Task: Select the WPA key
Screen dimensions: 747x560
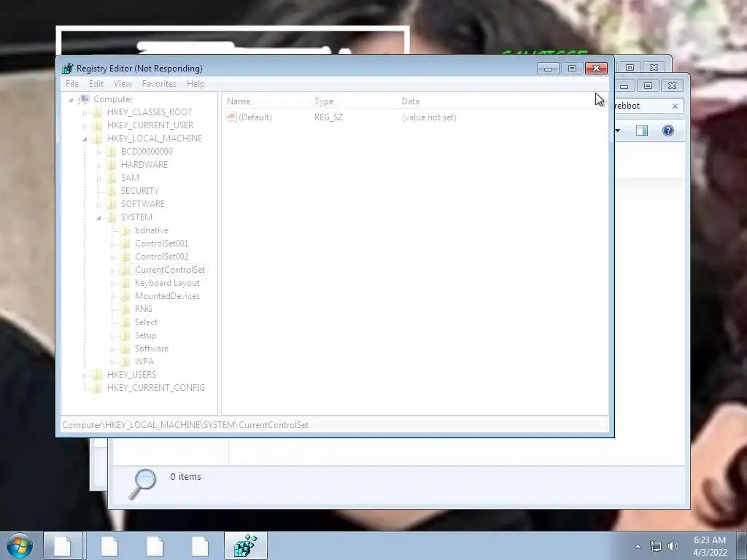Action: point(144,362)
